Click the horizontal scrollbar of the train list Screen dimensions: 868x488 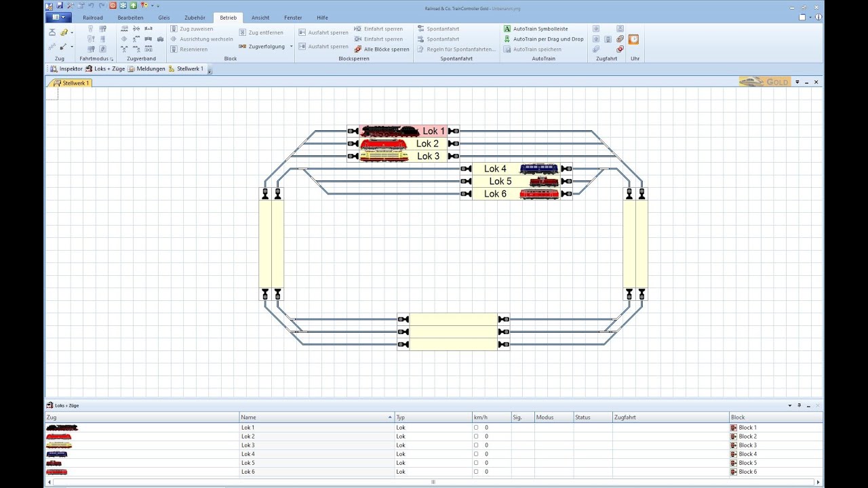(x=433, y=482)
